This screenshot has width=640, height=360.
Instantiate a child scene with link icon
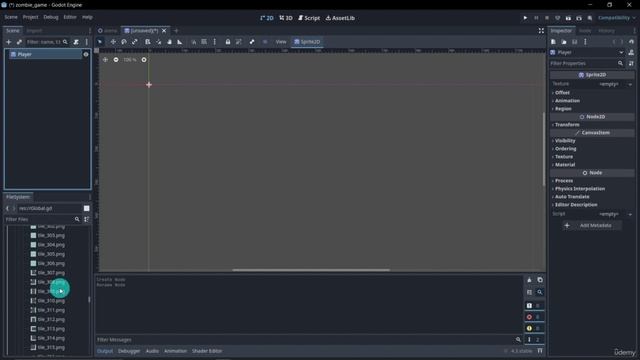tap(19, 42)
